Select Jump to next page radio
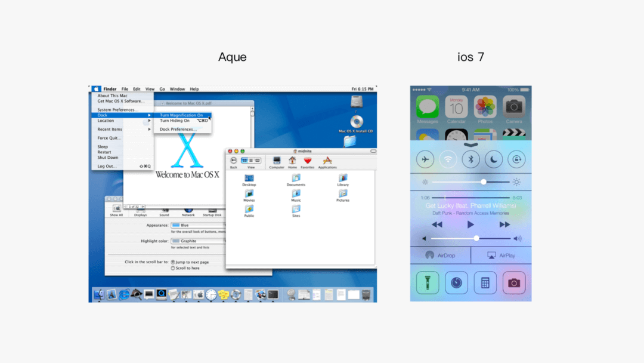Viewport: 644px width, 363px height. coord(173,262)
